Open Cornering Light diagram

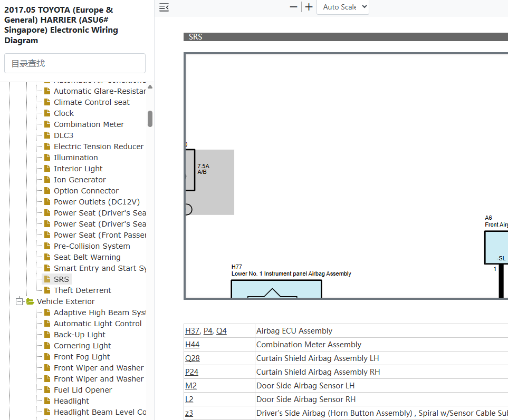pos(82,346)
